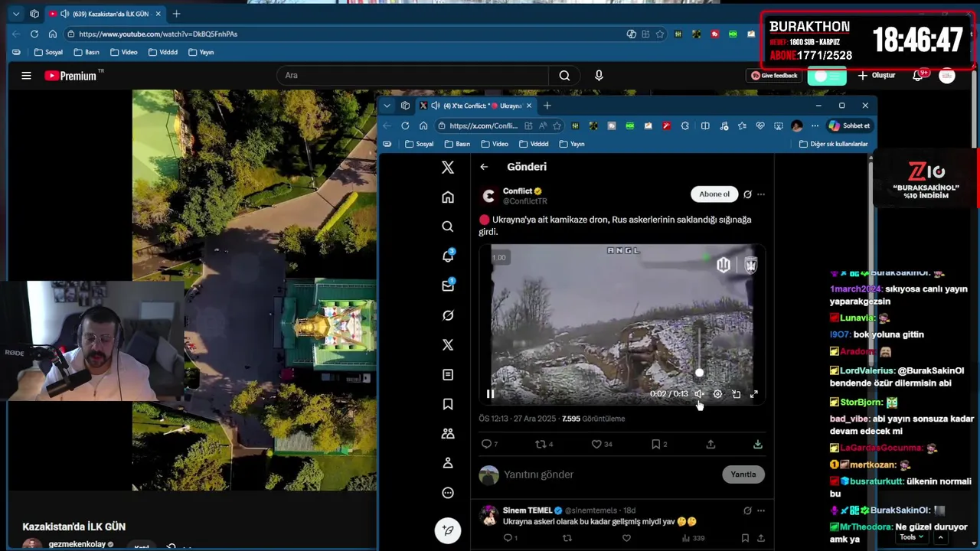Open Yayın bookmarks folder in X window
Image resolution: width=980 pixels, height=551 pixels.
571,144
